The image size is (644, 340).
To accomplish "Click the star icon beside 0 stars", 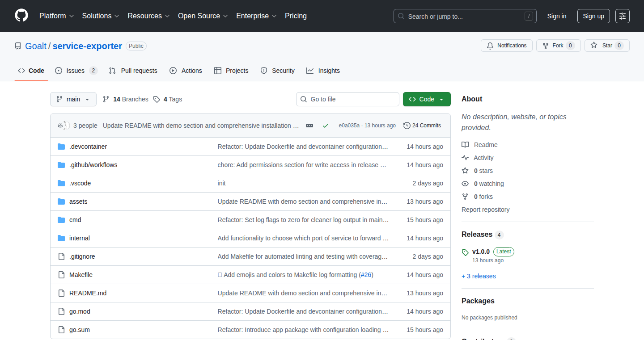I will click(465, 171).
